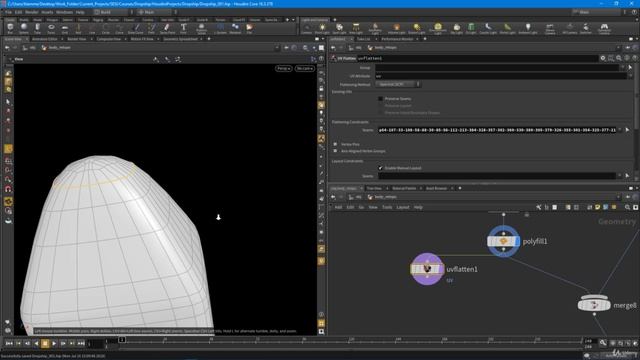
Task: Click the stop playback button
Action: click(x=45, y=343)
